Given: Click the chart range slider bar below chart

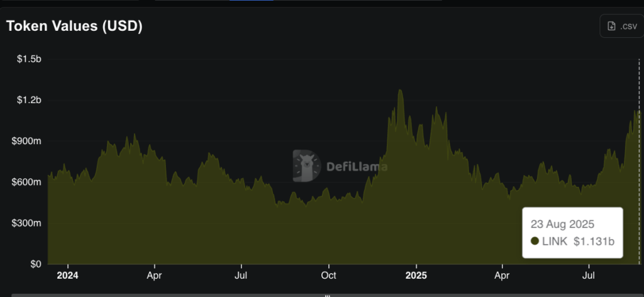Looking at the screenshot, I should [328, 295].
